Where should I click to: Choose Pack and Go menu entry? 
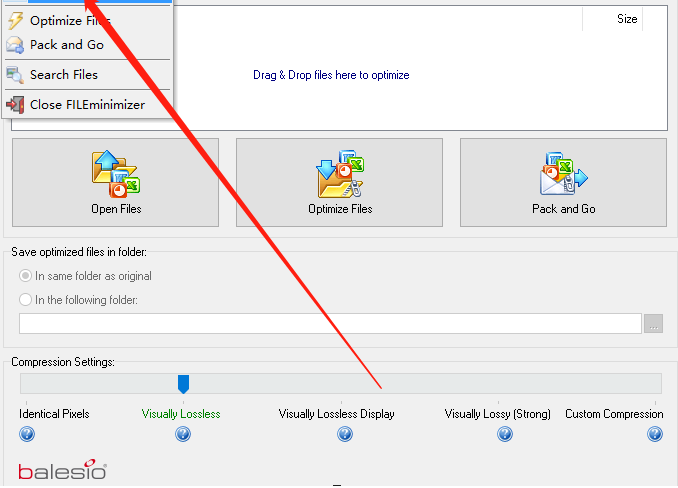pos(87,45)
